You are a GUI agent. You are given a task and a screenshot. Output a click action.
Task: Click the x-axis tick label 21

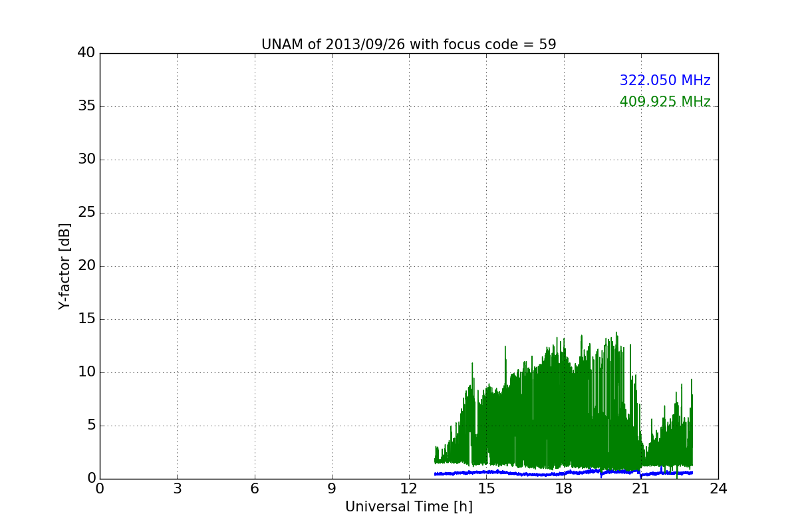tap(641, 489)
